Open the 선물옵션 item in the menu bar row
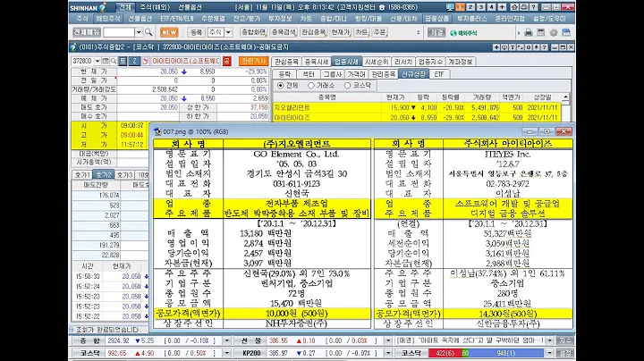The width and height of the screenshot is (644, 361). click(140, 19)
